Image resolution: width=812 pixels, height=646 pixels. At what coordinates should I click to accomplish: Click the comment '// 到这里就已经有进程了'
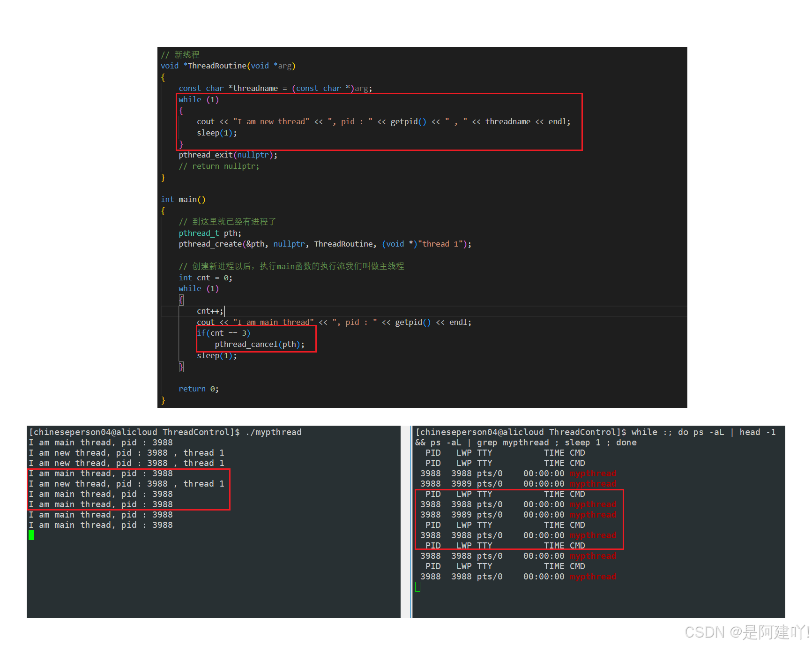pos(227,222)
